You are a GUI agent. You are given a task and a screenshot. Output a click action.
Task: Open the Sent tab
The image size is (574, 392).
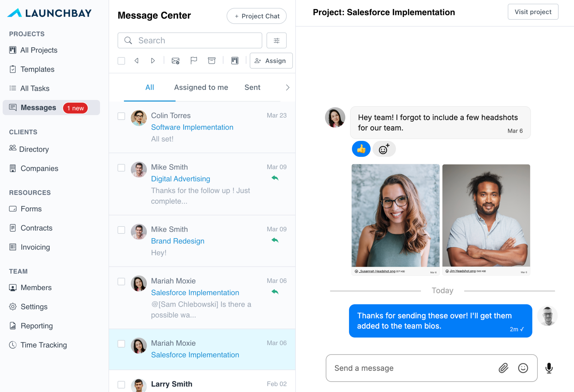click(x=252, y=87)
